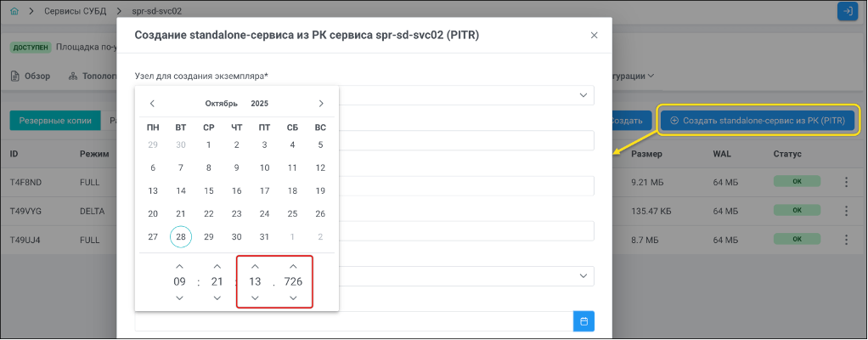868x340 pixels.
Task: Go to next month in calendar
Action: pos(321,104)
